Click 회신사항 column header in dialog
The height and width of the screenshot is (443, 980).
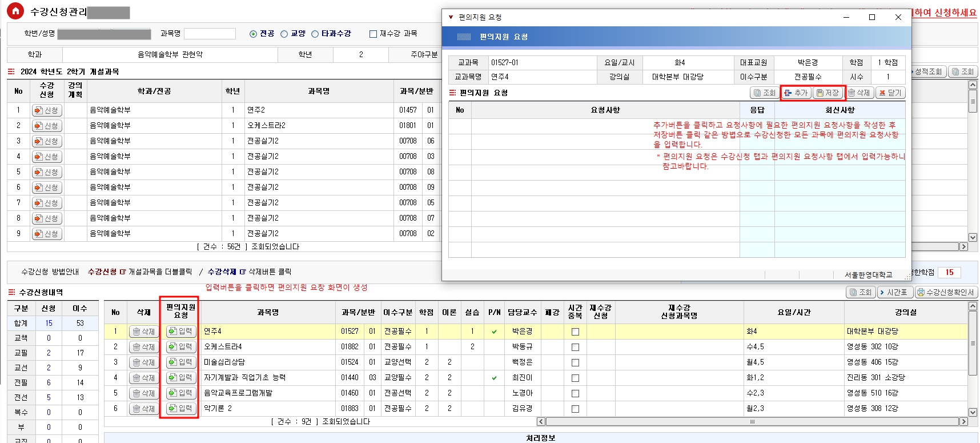coord(840,110)
